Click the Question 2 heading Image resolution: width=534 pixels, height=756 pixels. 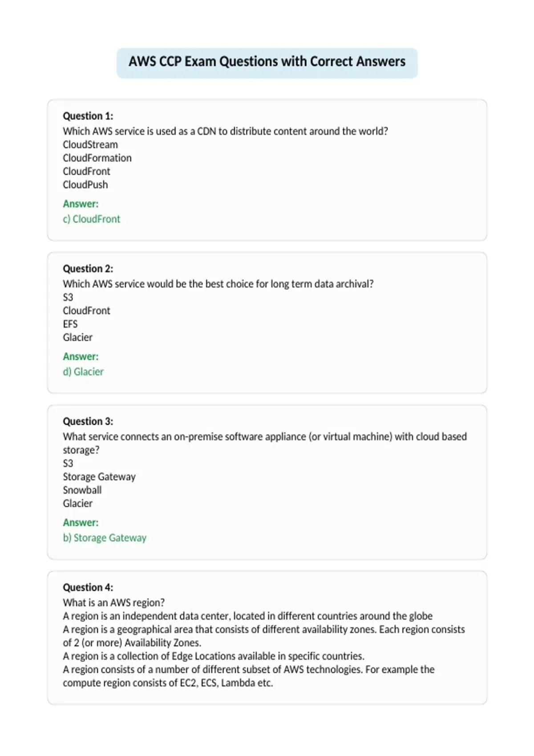pos(88,269)
